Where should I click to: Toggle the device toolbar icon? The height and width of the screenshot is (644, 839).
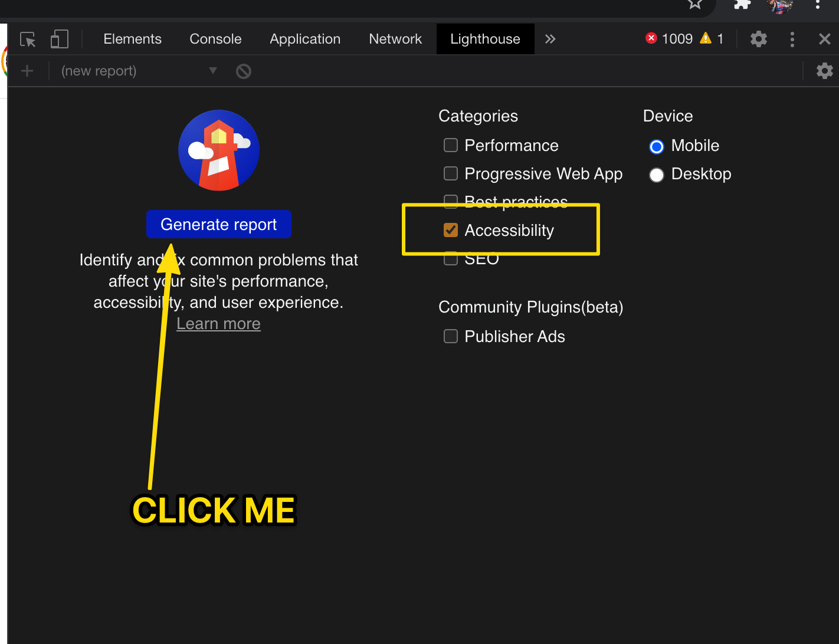pyautogui.click(x=59, y=40)
